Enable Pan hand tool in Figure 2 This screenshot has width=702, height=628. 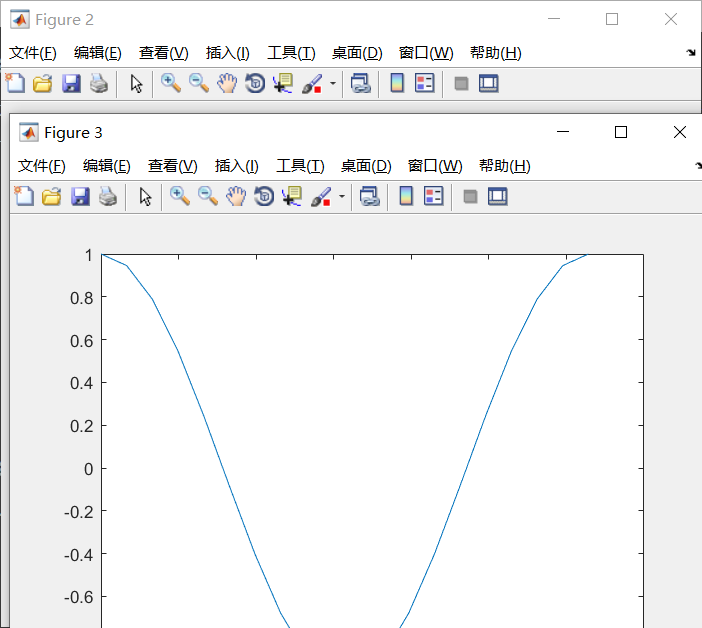[227, 83]
